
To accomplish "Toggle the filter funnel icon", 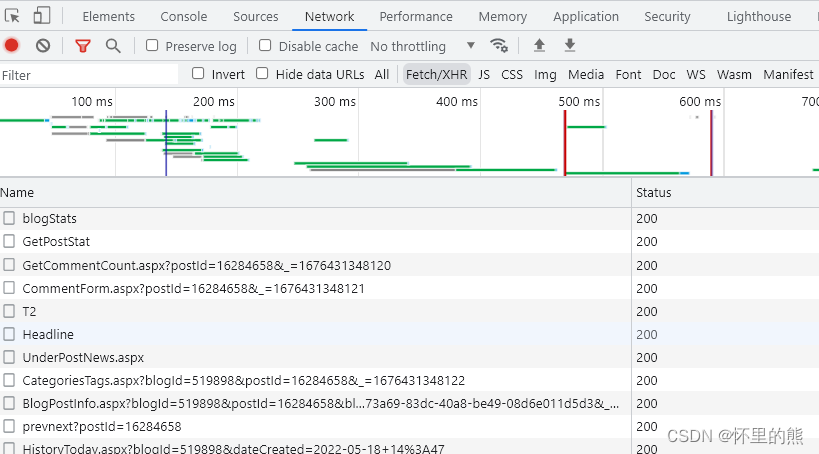I will click(83, 46).
